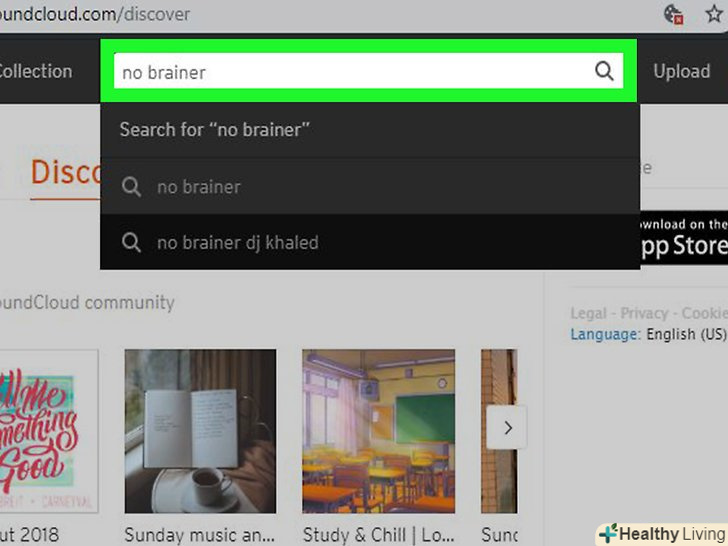The width and height of the screenshot is (728, 546).
Task: Choose the 'no brainer' suggestion
Action: point(370,187)
